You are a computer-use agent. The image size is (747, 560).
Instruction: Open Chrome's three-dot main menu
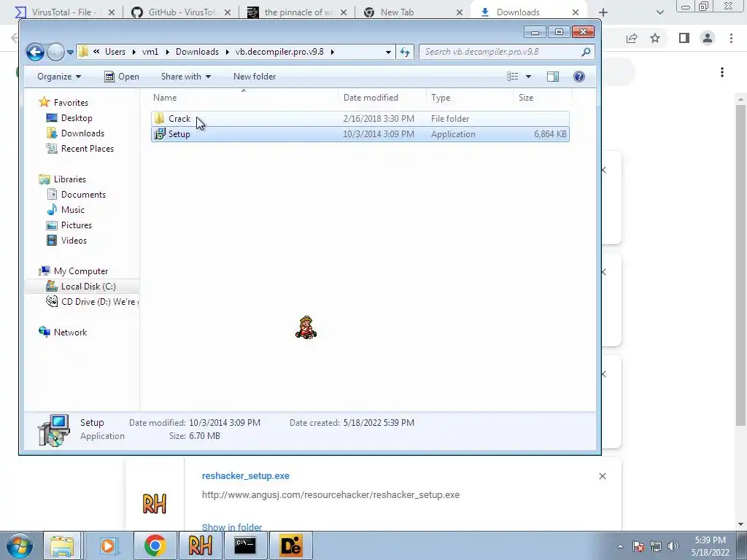click(x=731, y=38)
